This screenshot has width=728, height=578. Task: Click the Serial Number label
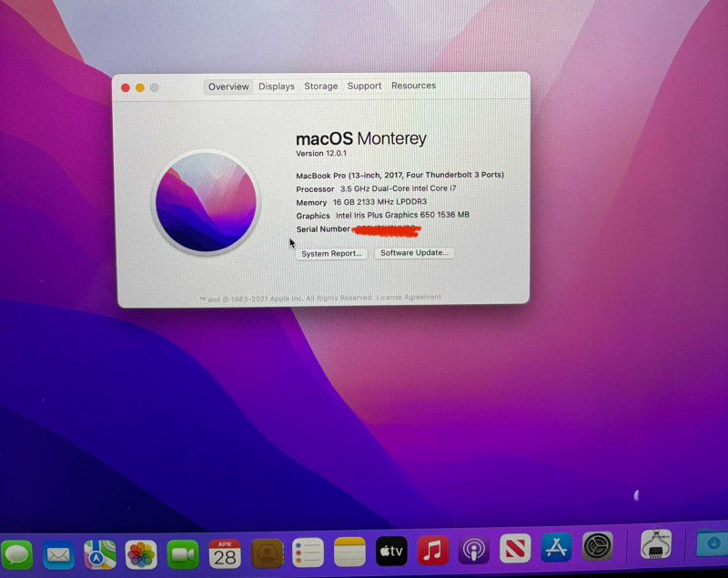pos(323,228)
